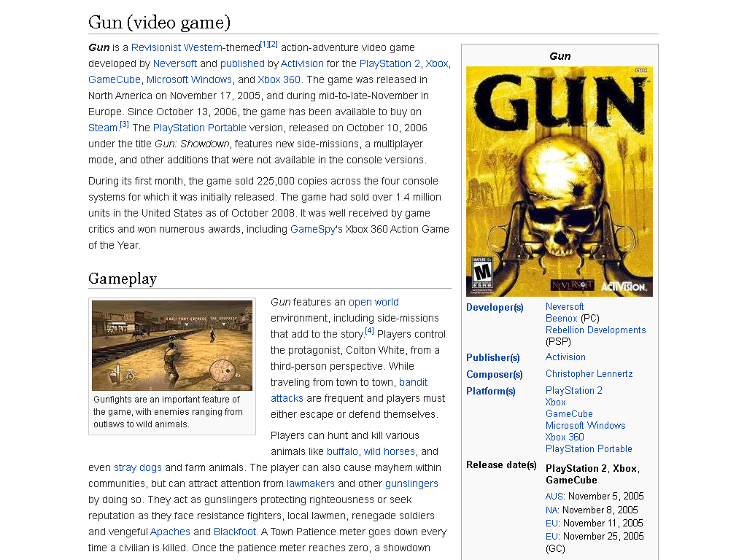Select the 'Gun' infobox title text

560,56
